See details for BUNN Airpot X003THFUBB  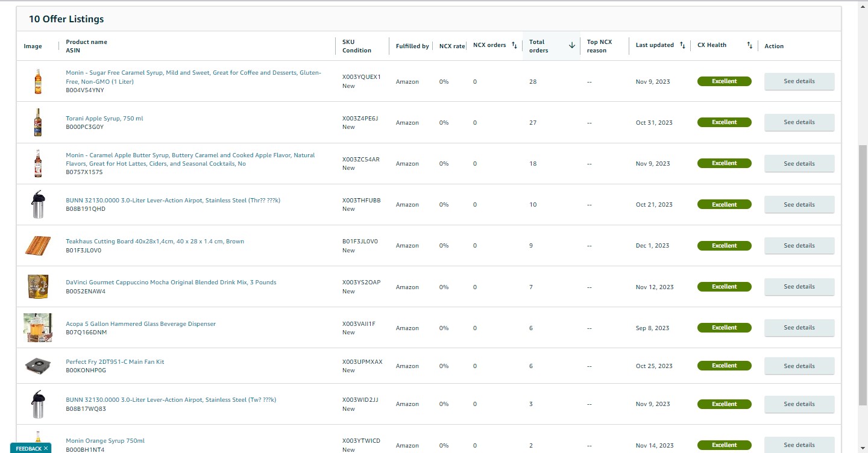[x=799, y=205]
